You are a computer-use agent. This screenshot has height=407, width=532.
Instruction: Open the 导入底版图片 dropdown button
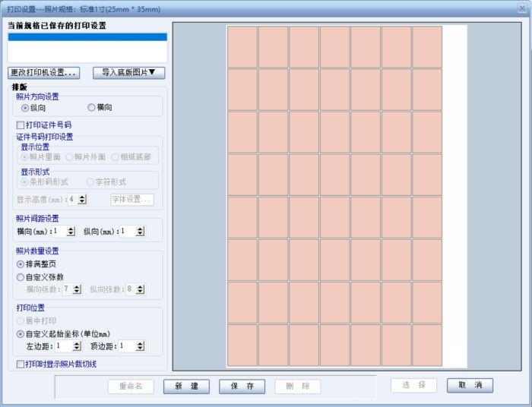pos(129,73)
